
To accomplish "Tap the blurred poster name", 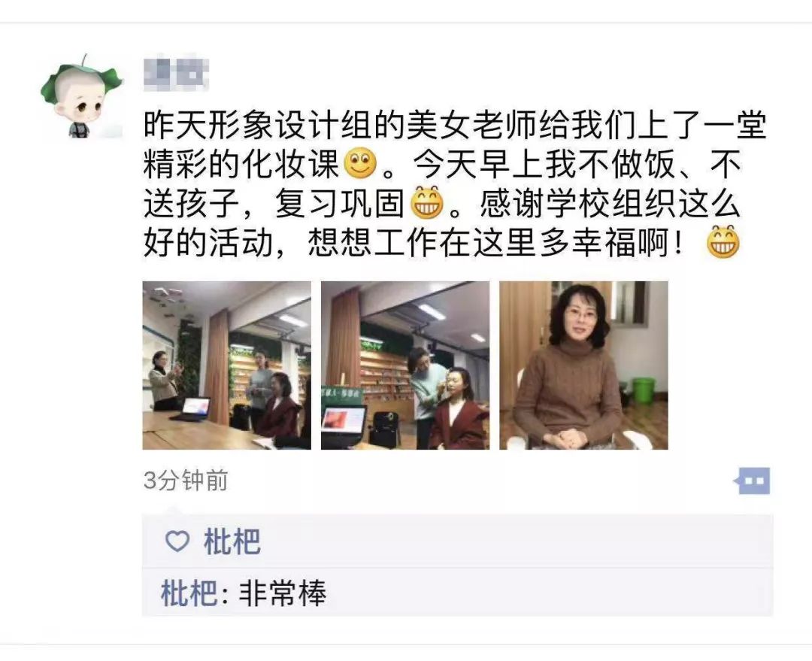I will (x=176, y=74).
